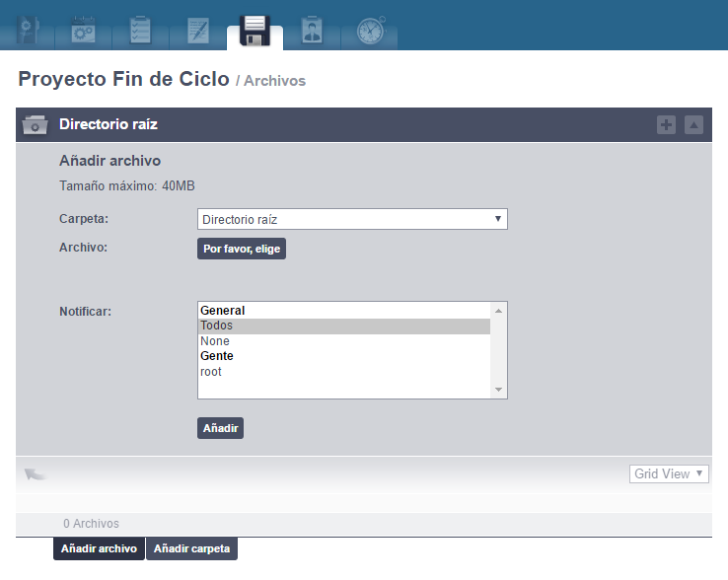This screenshot has width=728, height=580.
Task: Select 'None' in the Notificar list
Action: [x=344, y=341]
